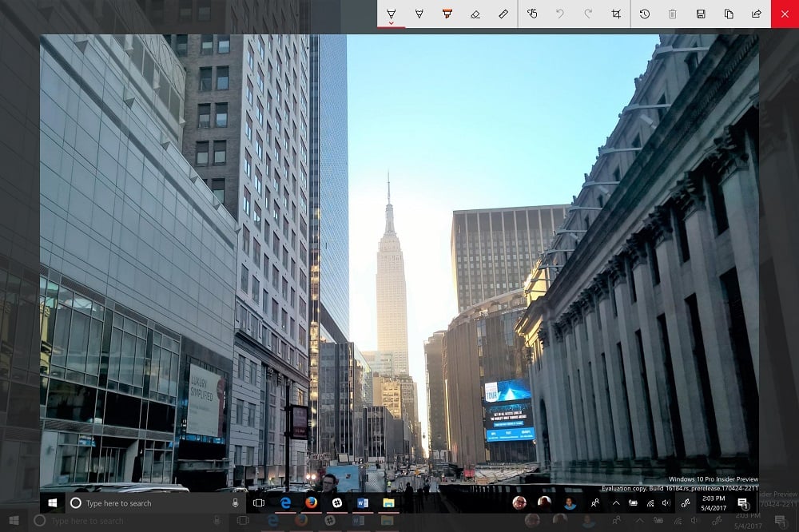Activate the eraser tool

(475, 14)
